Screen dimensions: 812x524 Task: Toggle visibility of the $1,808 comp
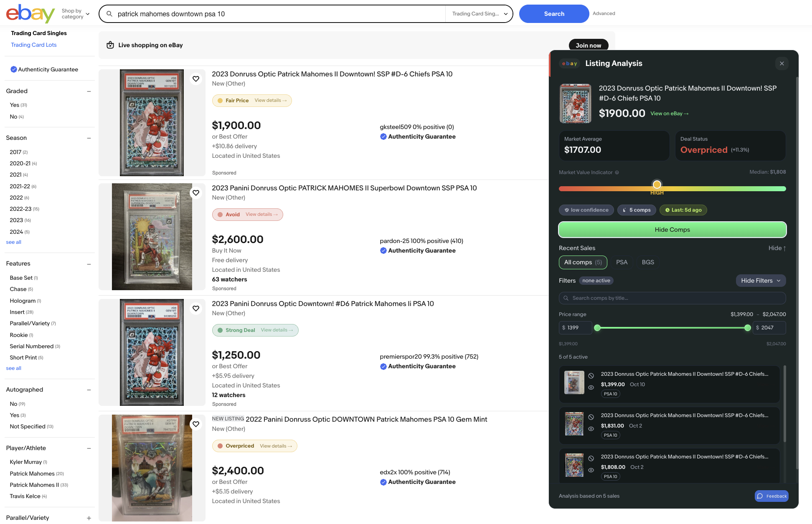click(x=591, y=470)
